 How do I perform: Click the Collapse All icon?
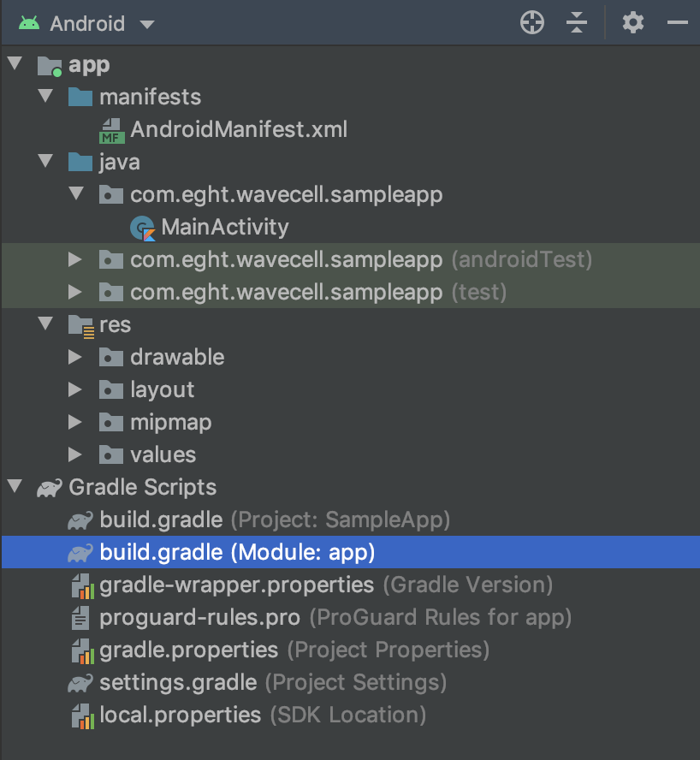pyautogui.click(x=578, y=23)
